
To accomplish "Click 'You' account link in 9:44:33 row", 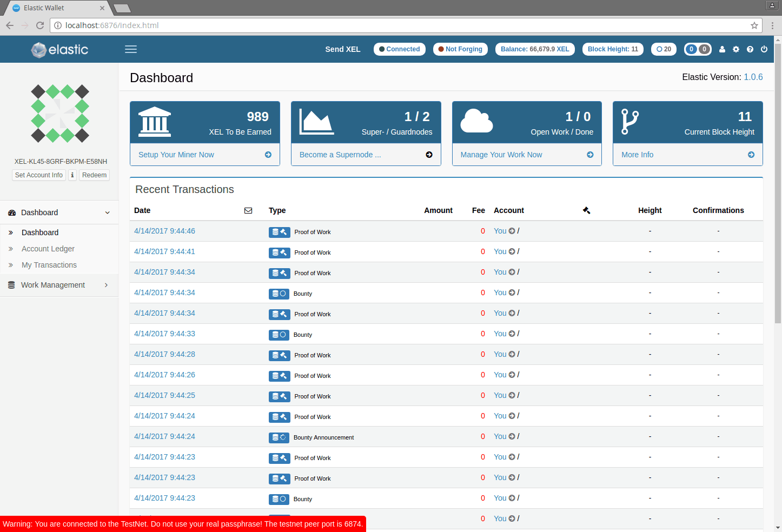I will (500, 334).
